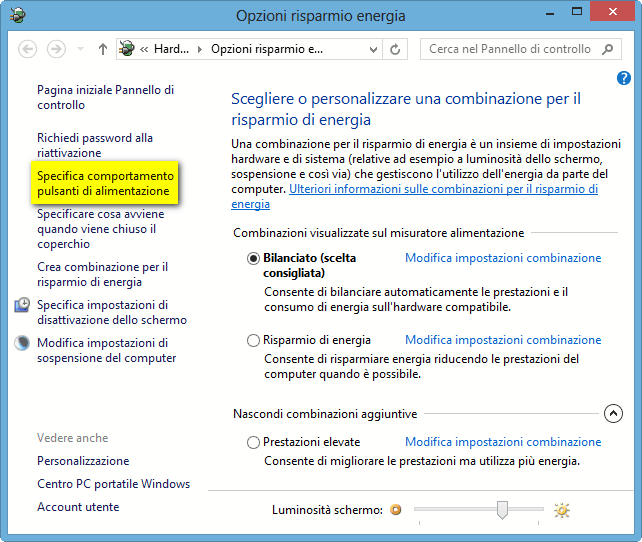Click the bright sun icon at the slider's right
The image size is (642, 542).
pyautogui.click(x=562, y=510)
